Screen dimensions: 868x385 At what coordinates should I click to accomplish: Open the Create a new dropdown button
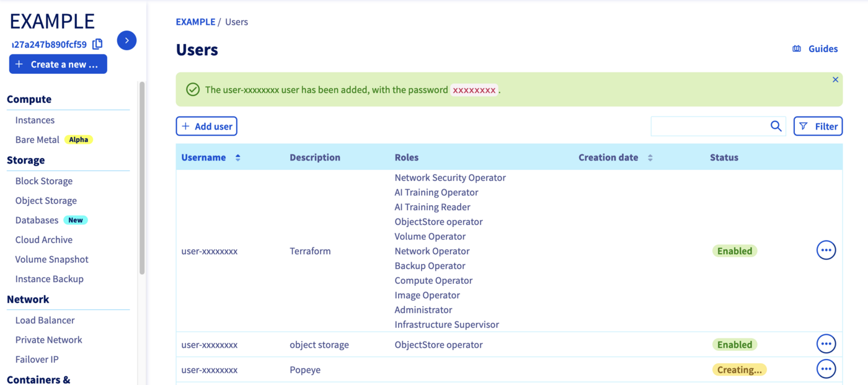(58, 64)
